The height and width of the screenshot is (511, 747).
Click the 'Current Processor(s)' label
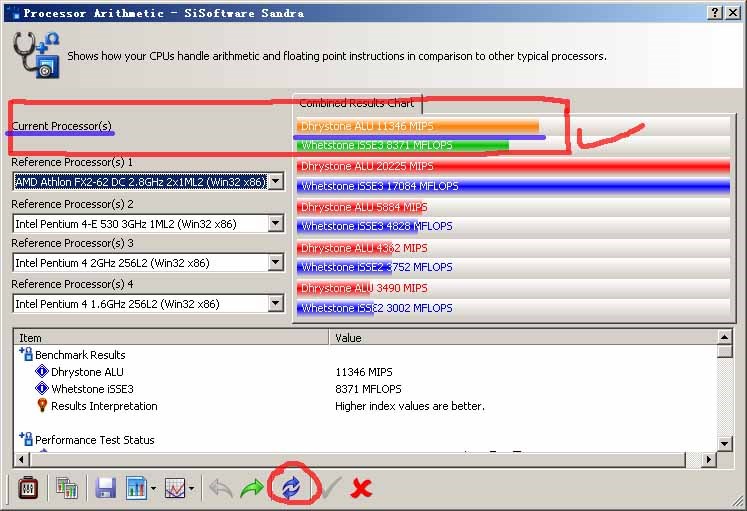pos(61,126)
